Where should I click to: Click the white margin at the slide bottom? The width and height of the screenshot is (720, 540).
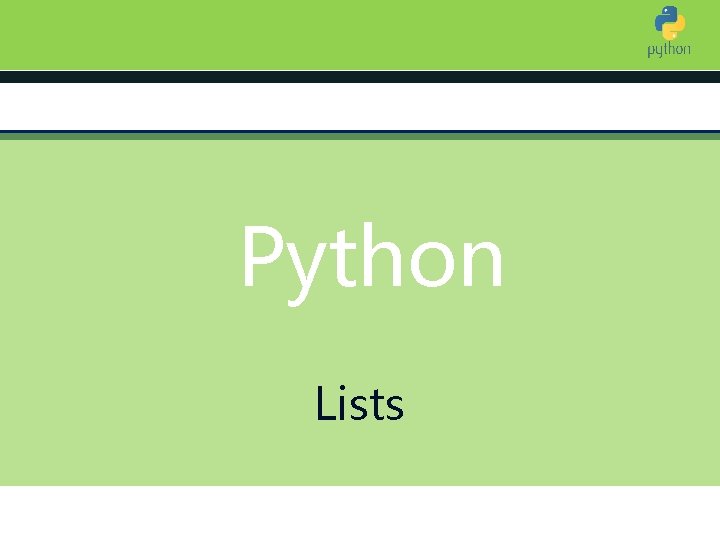[360, 513]
